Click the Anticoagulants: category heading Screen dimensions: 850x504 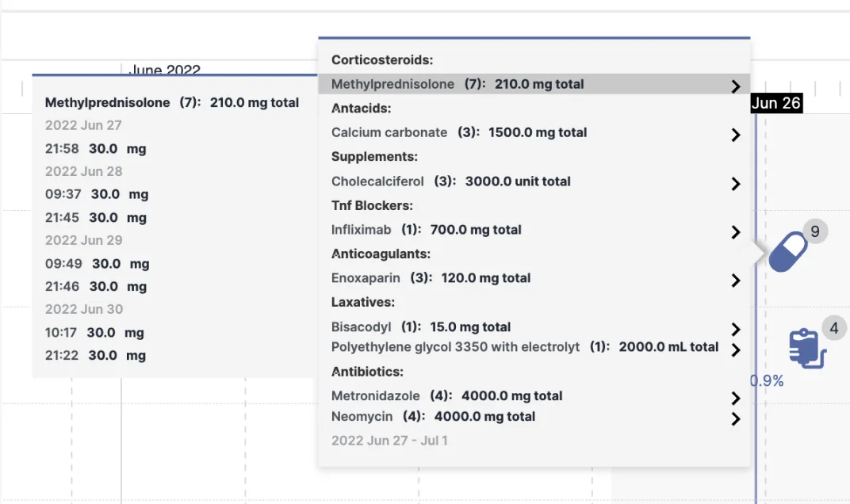381,254
